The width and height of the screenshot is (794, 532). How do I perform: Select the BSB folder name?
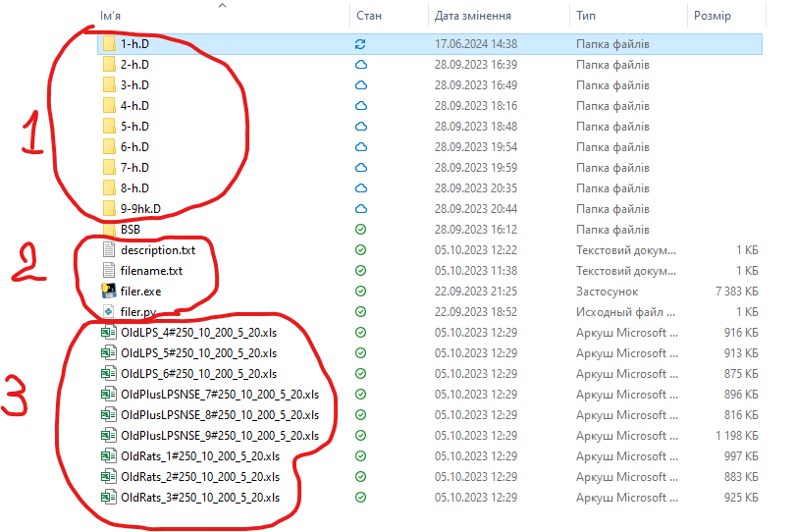[131, 230]
